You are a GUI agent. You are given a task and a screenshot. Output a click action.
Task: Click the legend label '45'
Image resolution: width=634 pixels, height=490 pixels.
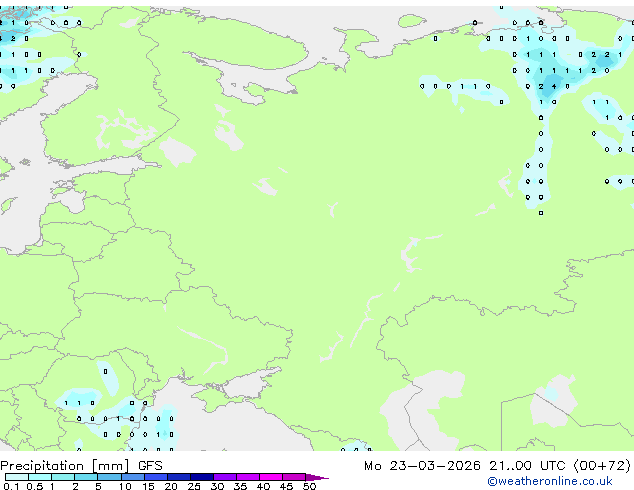click(287, 486)
